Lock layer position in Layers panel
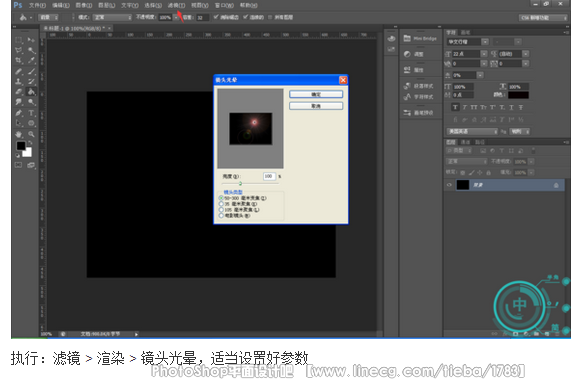Viewport: 575px width, 388px height. coord(480,172)
